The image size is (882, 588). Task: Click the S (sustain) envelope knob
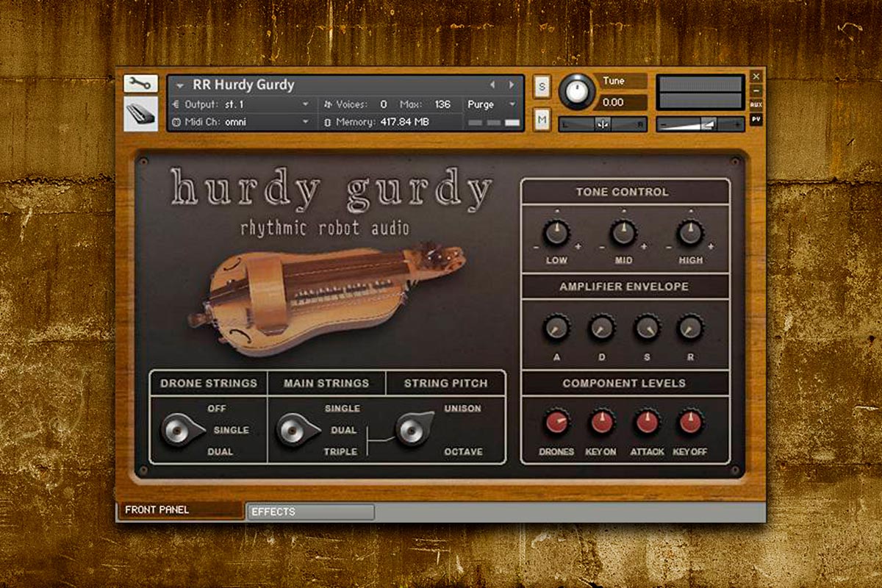tap(647, 328)
